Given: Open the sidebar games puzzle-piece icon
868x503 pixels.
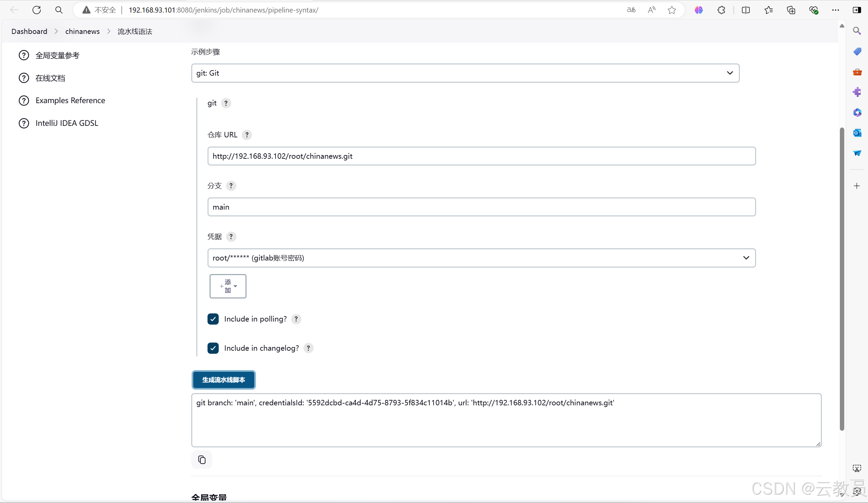Looking at the screenshot, I should [857, 92].
